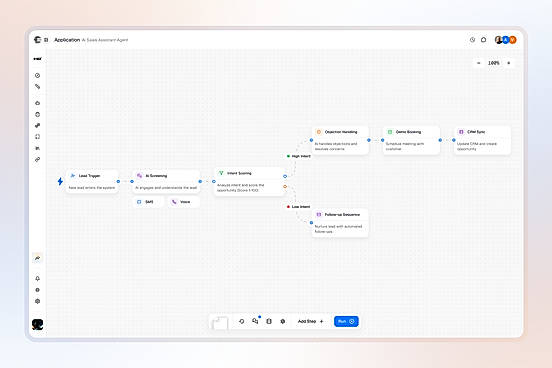Open the bell icon in the lower sidebar
This screenshot has width=552, height=368.
[38, 279]
